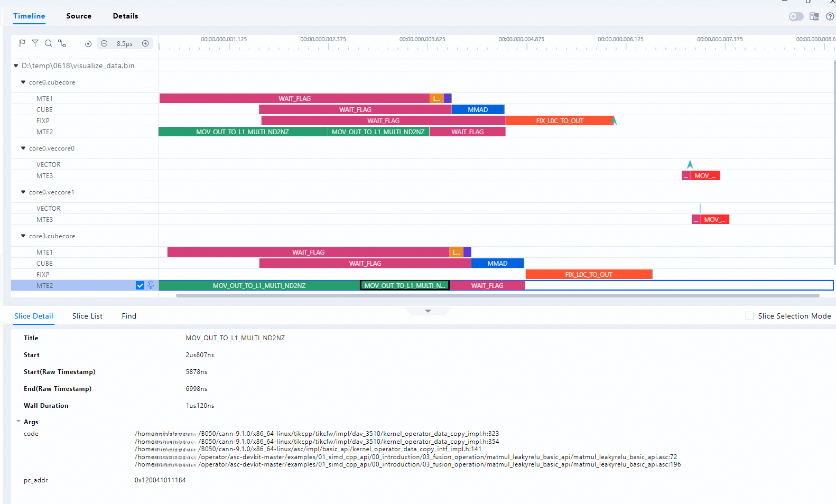Open help via the question mark icon
836x504 pixels.
click(x=830, y=16)
